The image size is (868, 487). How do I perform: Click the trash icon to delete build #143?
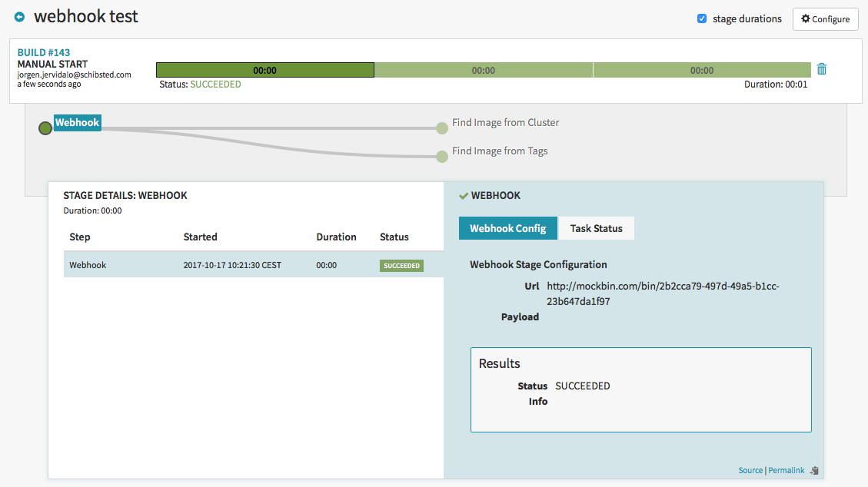pyautogui.click(x=821, y=68)
